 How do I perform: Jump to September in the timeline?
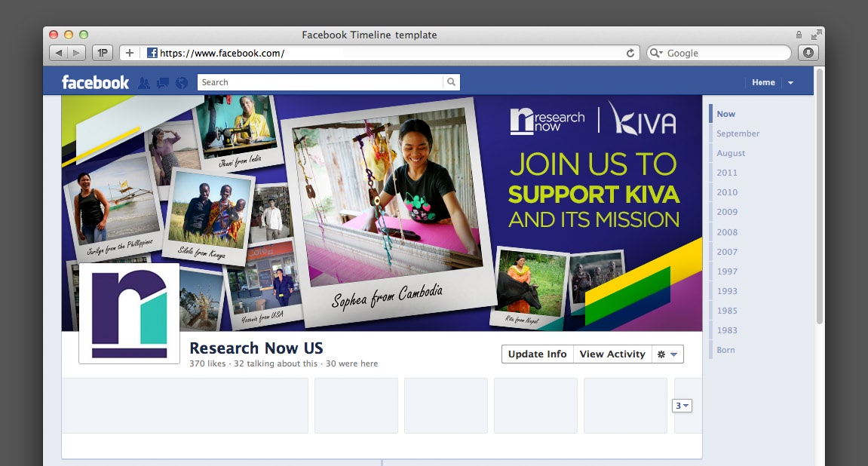[x=738, y=133]
